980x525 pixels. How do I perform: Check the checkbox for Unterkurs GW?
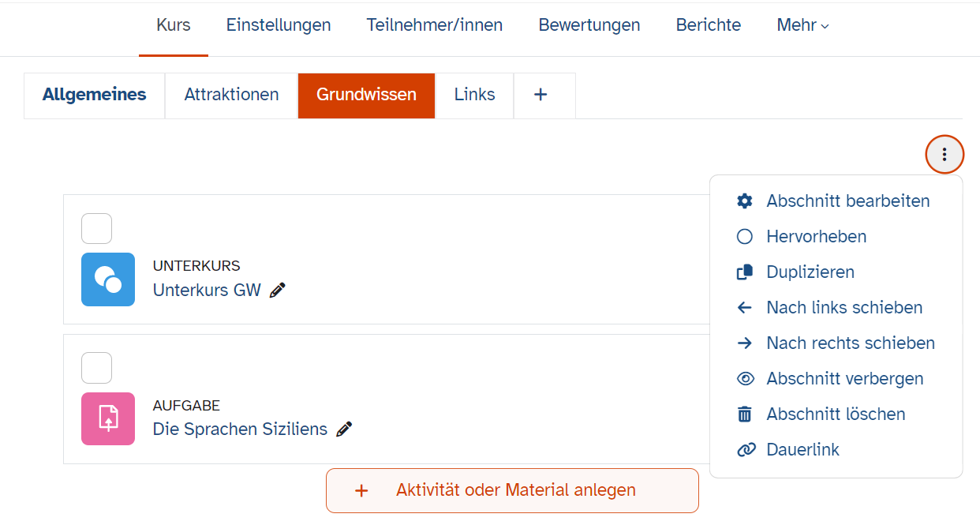(96, 229)
